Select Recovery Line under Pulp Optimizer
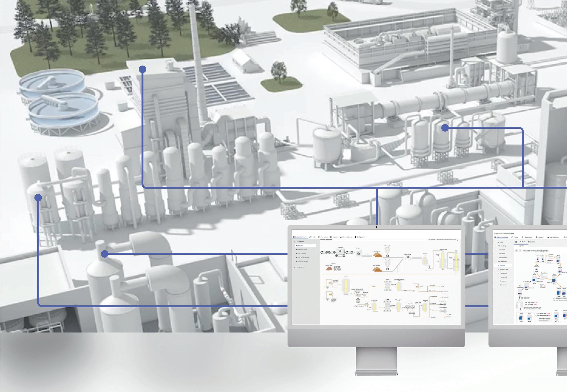The image size is (567, 392). click(x=504, y=269)
